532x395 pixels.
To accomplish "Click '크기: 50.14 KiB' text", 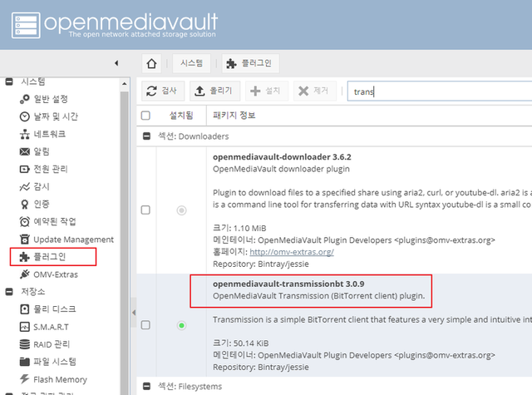I will (x=240, y=343).
